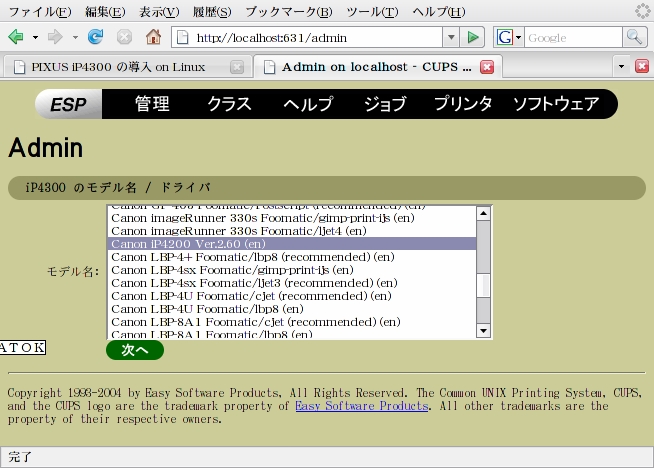This screenshot has width=654, height=468.
Task: Select Canon LBP-4+ Foomatic/lbp8 (recommended)
Action: pyautogui.click(x=292, y=257)
